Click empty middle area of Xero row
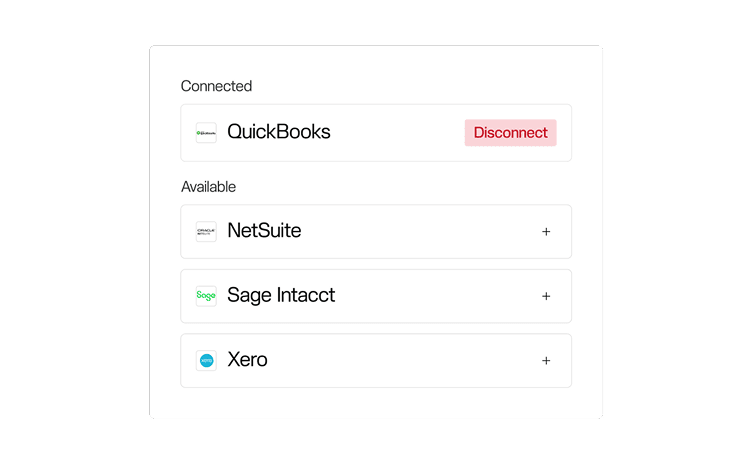The height and width of the screenshot is (464, 752). [400, 361]
